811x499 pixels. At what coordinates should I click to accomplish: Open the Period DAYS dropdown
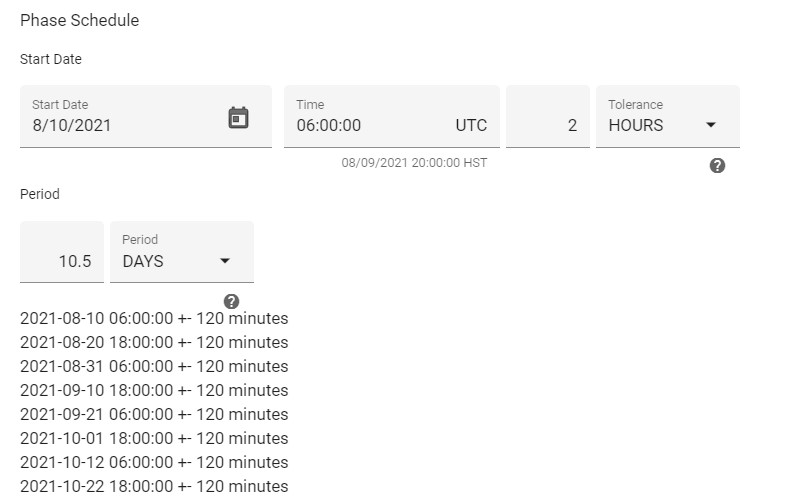pos(182,252)
